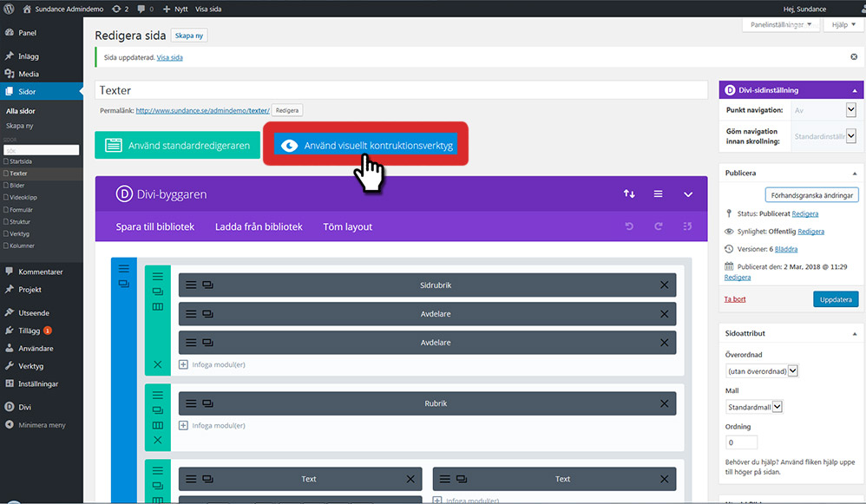Select Struktur page in sidebar list

(19, 222)
